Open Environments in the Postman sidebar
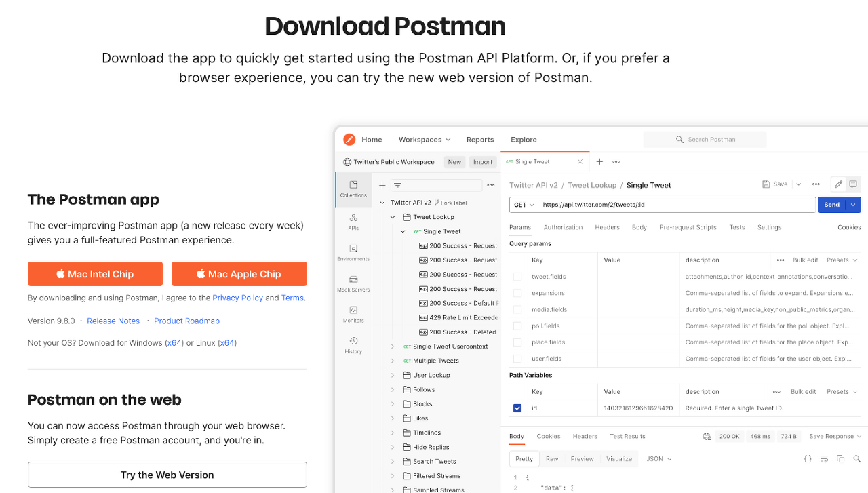Viewport: 868px width, 493px height. [x=353, y=253]
